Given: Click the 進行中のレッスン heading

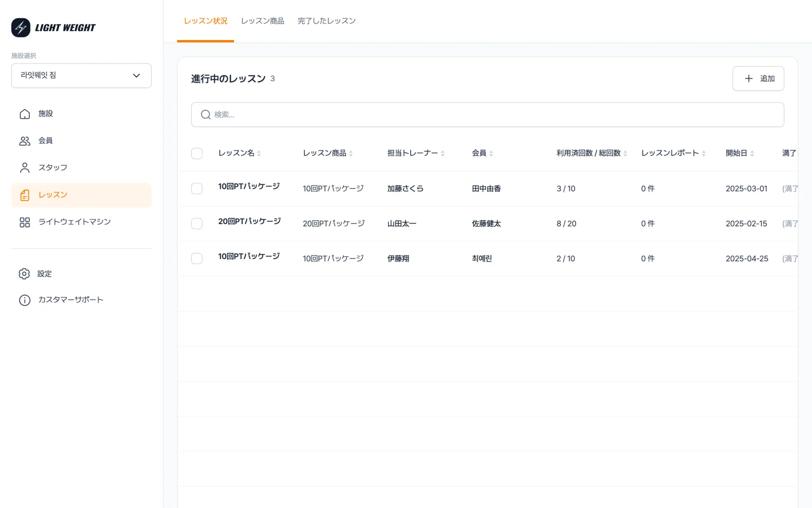Looking at the screenshot, I should [228, 79].
